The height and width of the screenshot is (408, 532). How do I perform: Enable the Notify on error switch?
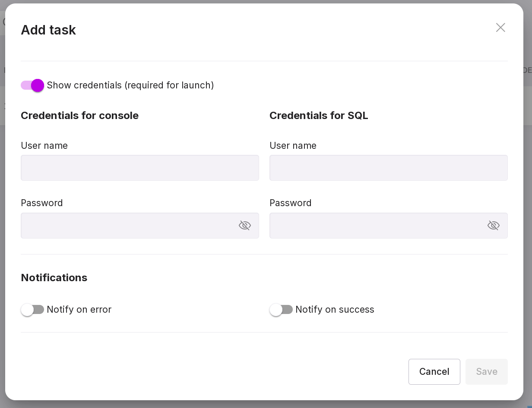coord(32,310)
